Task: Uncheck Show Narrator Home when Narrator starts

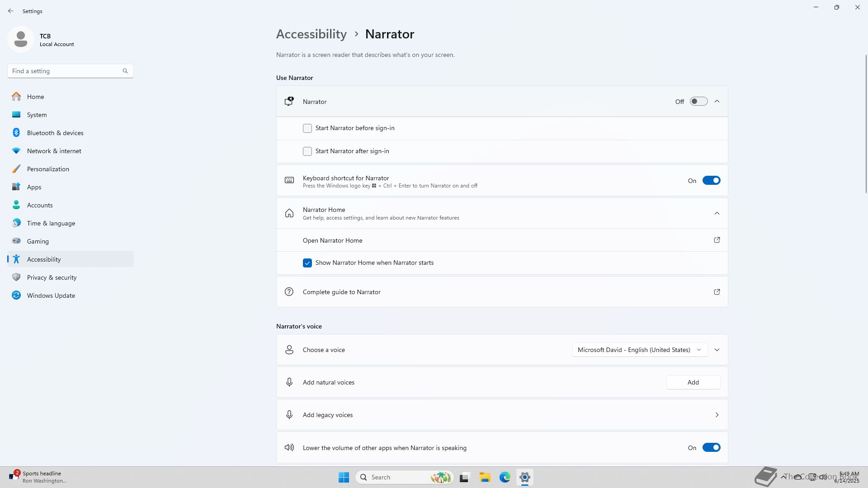Action: click(307, 263)
